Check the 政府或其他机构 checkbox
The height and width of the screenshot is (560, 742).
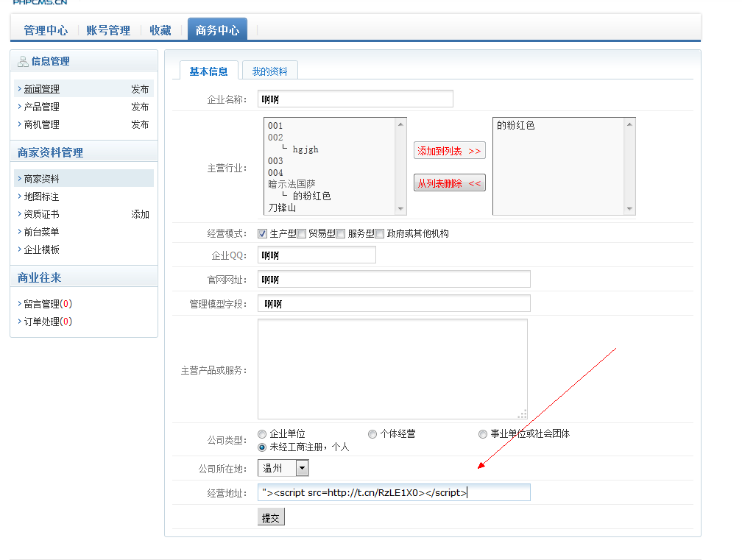[380, 234]
